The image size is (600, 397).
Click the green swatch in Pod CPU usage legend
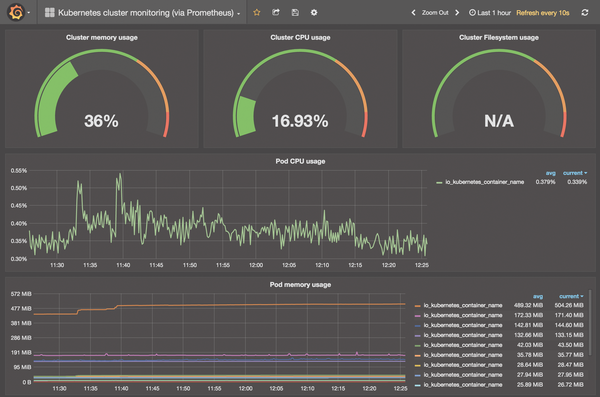(x=439, y=182)
